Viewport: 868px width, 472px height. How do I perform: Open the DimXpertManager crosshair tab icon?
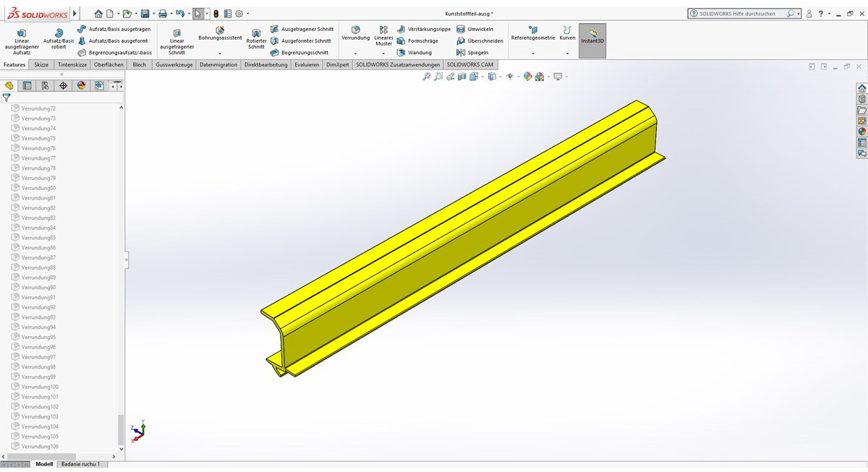coord(63,85)
